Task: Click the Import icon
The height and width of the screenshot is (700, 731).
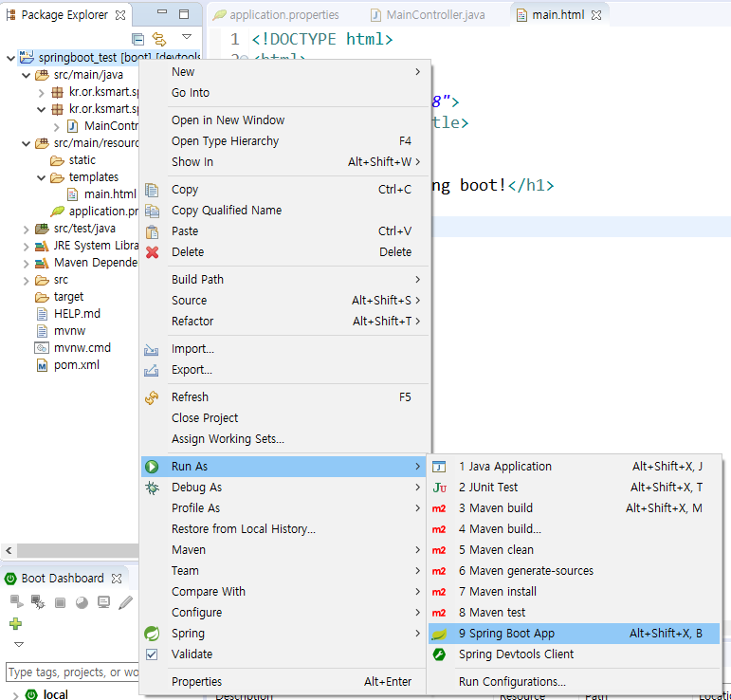Action: click(x=151, y=350)
